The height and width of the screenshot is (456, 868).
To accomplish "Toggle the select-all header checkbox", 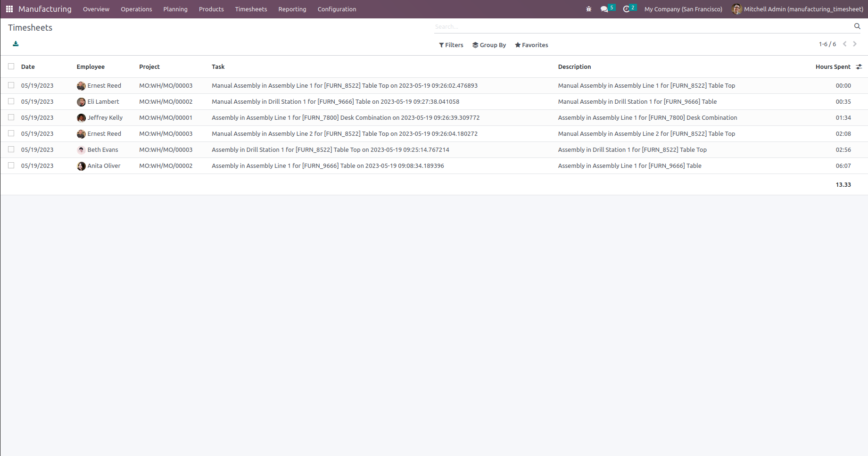I will [11, 66].
